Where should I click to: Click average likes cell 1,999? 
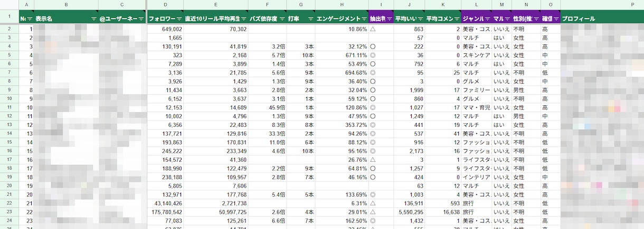(409, 90)
